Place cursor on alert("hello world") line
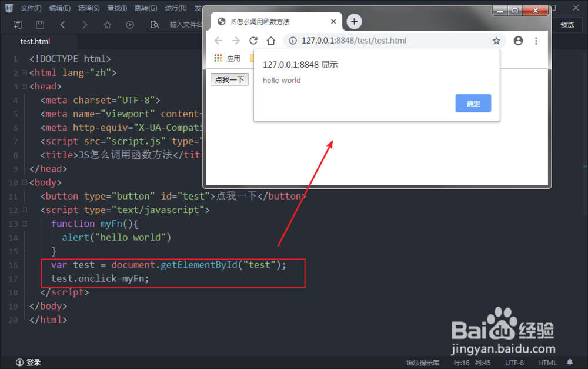The width and height of the screenshot is (588, 369). [x=116, y=237]
